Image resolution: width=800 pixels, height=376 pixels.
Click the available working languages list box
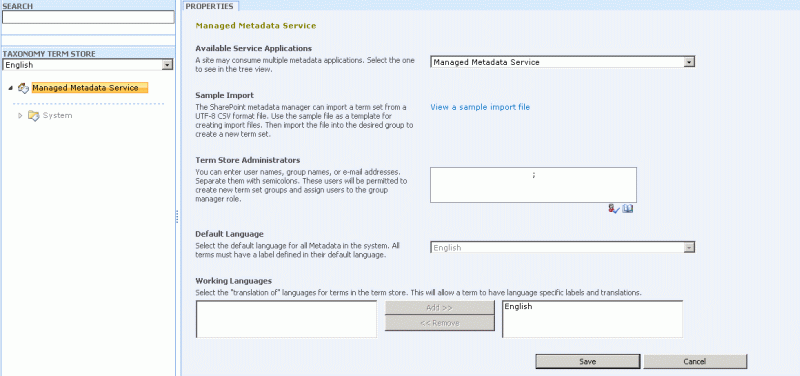pyautogui.click(x=286, y=319)
